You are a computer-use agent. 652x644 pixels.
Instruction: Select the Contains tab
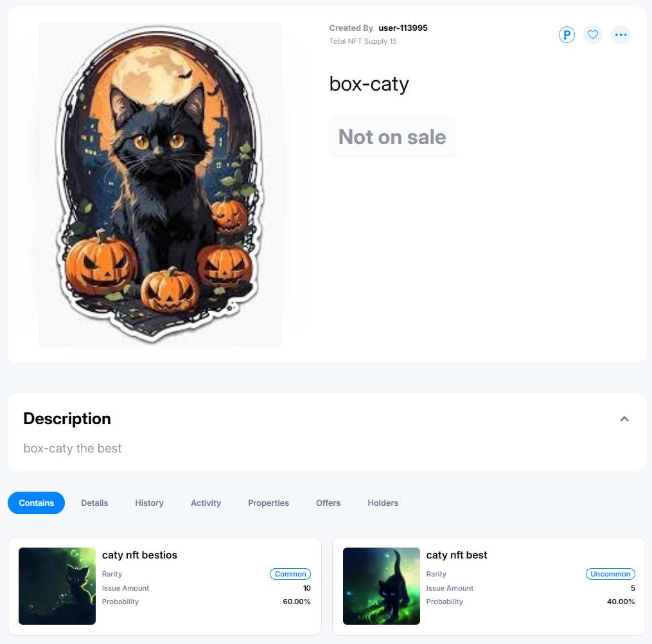36,503
